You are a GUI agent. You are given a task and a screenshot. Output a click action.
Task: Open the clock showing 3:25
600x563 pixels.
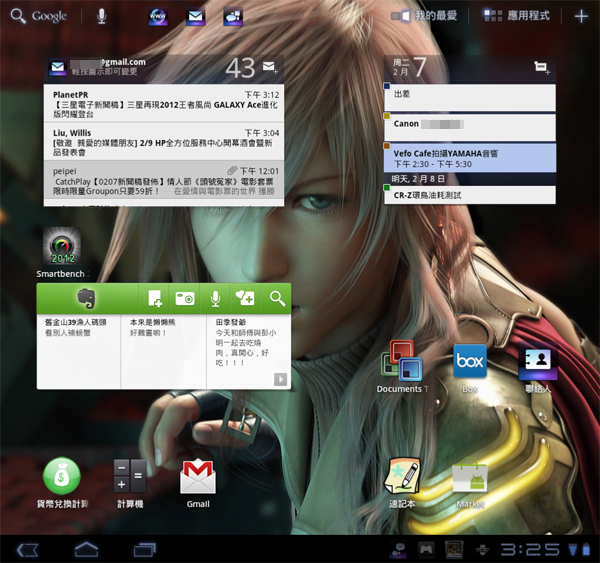click(530, 550)
